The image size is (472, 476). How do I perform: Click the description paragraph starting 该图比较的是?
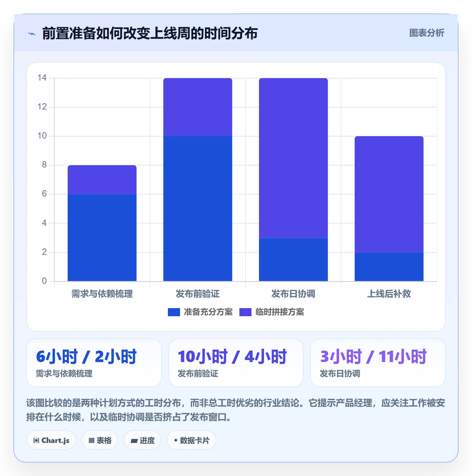point(236,410)
